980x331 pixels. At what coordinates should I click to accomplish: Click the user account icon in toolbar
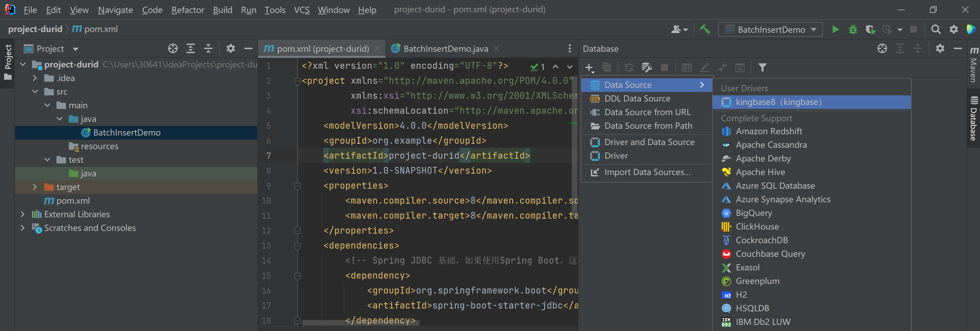679,29
